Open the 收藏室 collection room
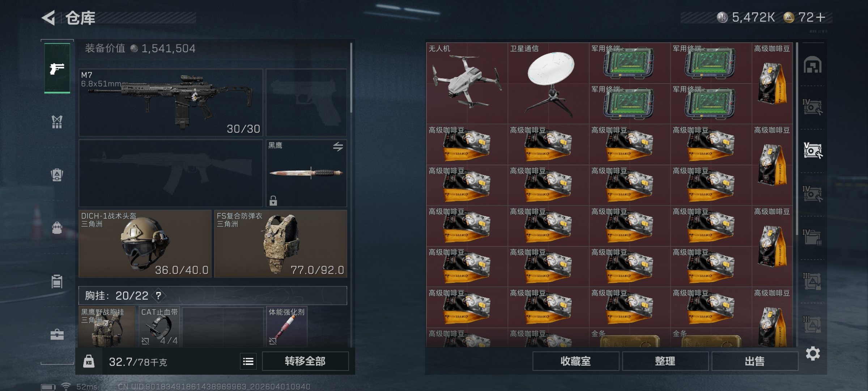This screenshot has width=868, height=391. point(576,361)
